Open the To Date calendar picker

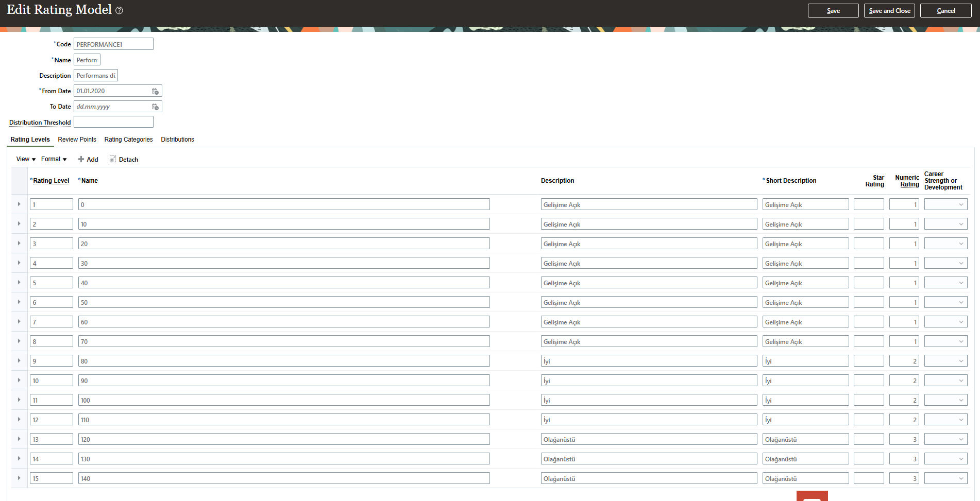click(155, 107)
